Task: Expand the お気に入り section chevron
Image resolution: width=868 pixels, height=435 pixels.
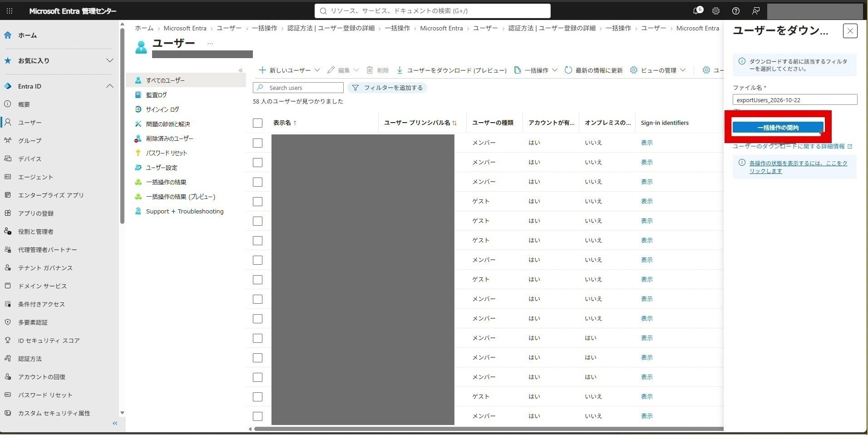Action: 109,60
